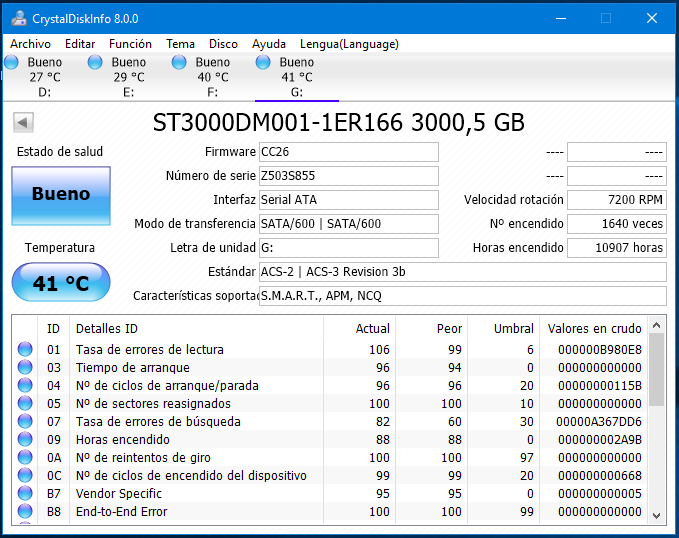Viewport: 679px width, 538px height.
Task: Click the power-on hours value 10907 horas
Action: [x=617, y=248]
